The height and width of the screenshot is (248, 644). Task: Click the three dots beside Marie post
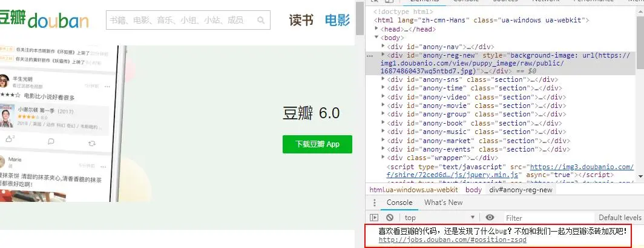[103, 167]
